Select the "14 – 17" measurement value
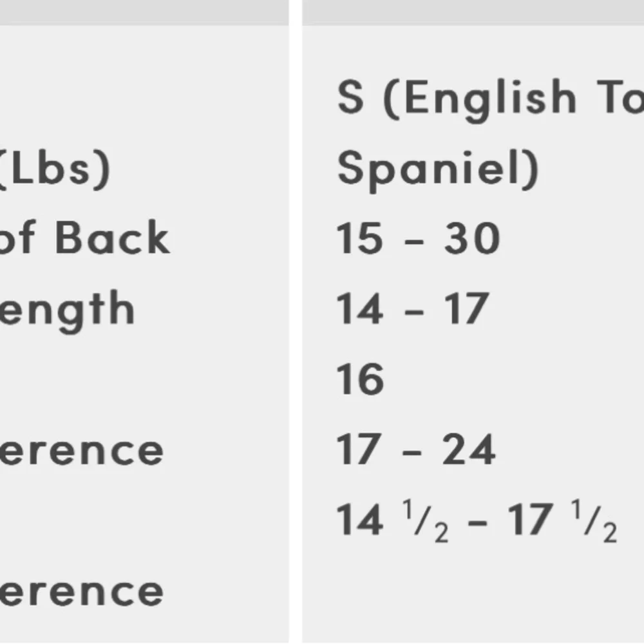The height and width of the screenshot is (644, 644). pyautogui.click(x=412, y=309)
